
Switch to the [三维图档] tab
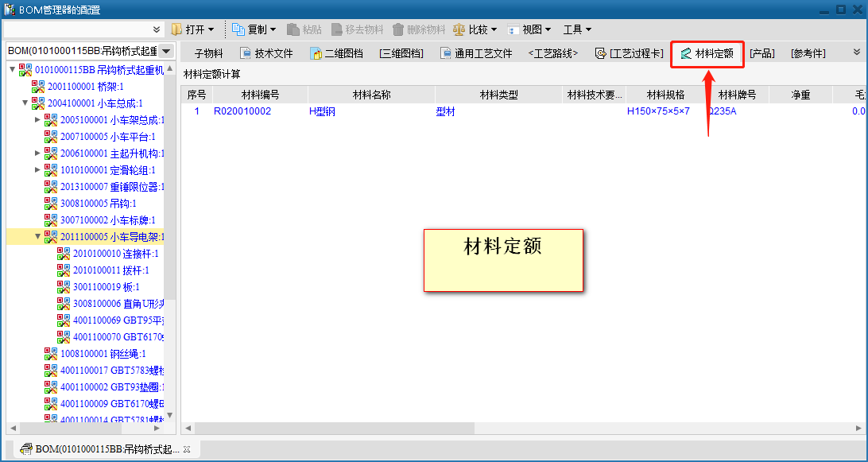coord(401,54)
